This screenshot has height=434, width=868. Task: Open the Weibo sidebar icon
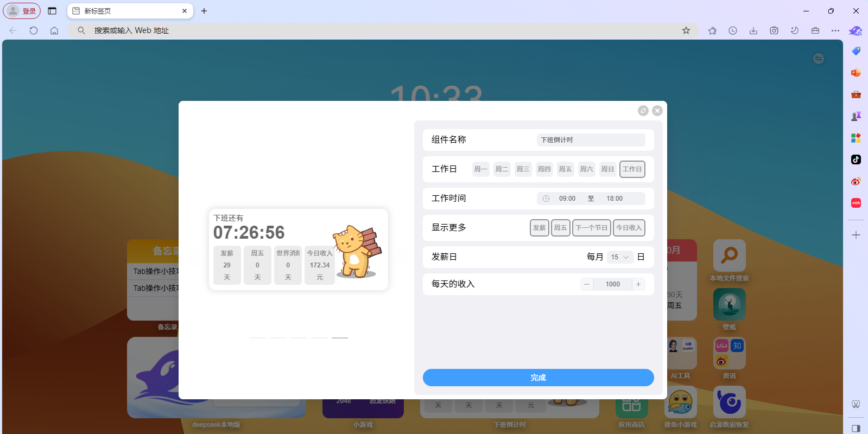coord(856,181)
